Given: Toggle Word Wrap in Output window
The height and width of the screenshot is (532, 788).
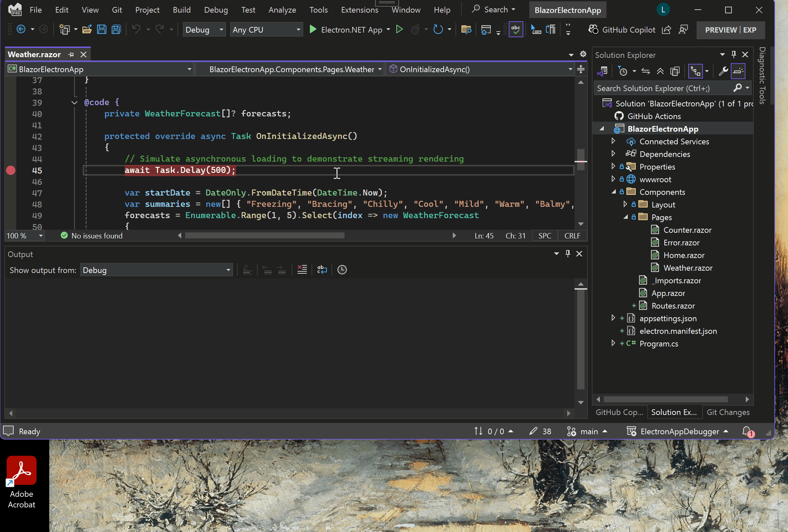Looking at the screenshot, I should point(322,270).
